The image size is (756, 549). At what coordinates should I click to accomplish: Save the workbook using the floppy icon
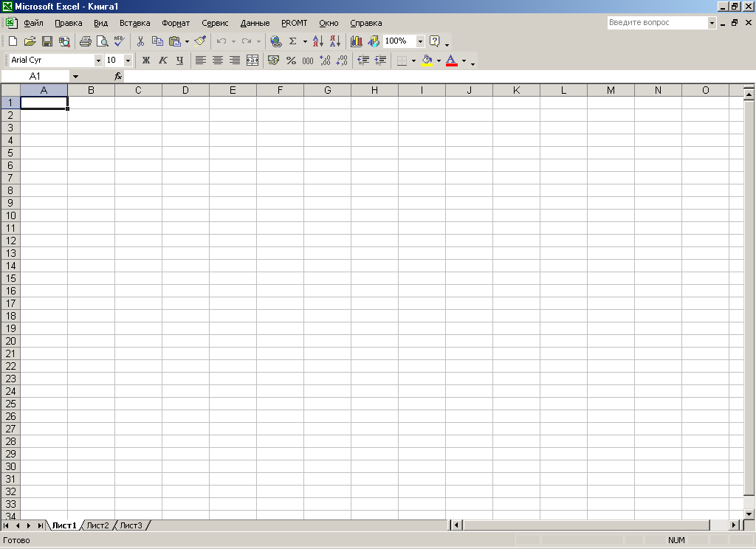(x=47, y=41)
